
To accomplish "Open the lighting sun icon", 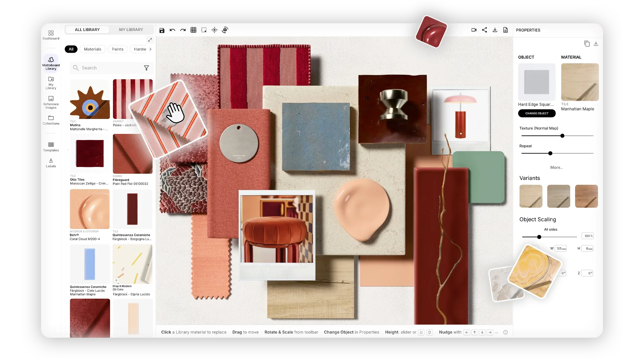I will point(215,30).
